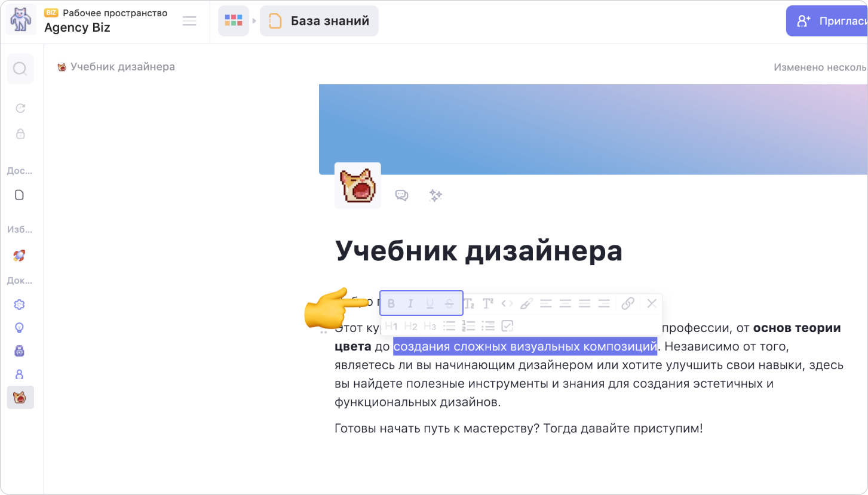Open the sidebar search field
868x495 pixels.
coord(20,69)
